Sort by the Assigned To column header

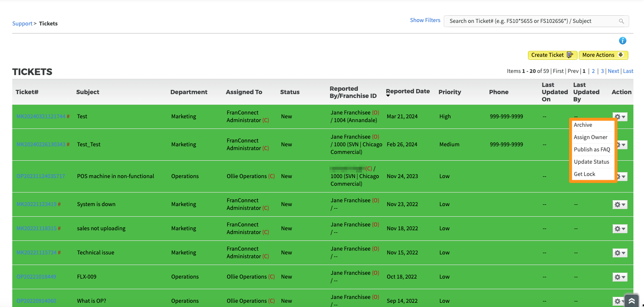pos(244,92)
